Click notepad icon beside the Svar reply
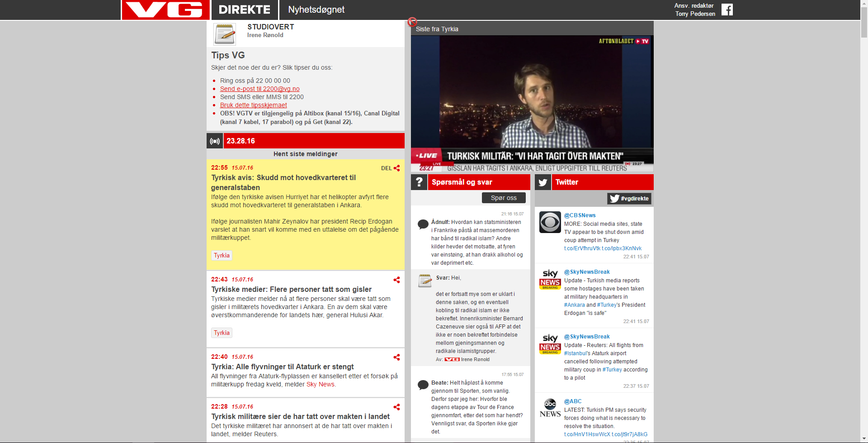The height and width of the screenshot is (443, 868). click(425, 281)
